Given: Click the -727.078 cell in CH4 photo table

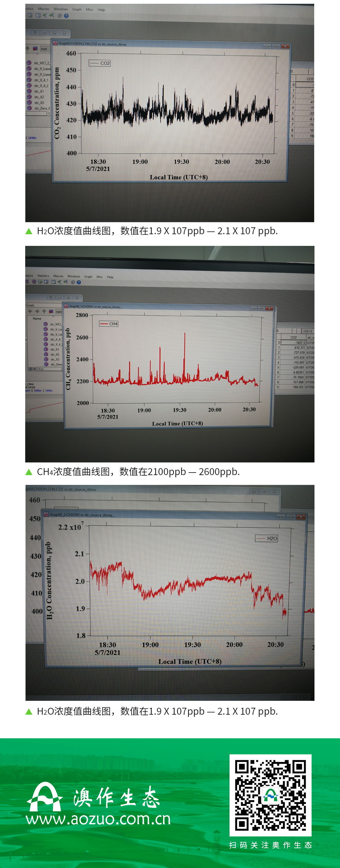Looking at the screenshot, I should [x=293, y=353].
